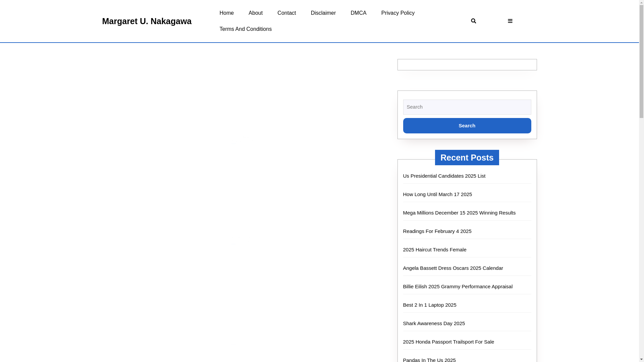
Task: Go to the Home menu item
Action: pyautogui.click(x=226, y=13)
